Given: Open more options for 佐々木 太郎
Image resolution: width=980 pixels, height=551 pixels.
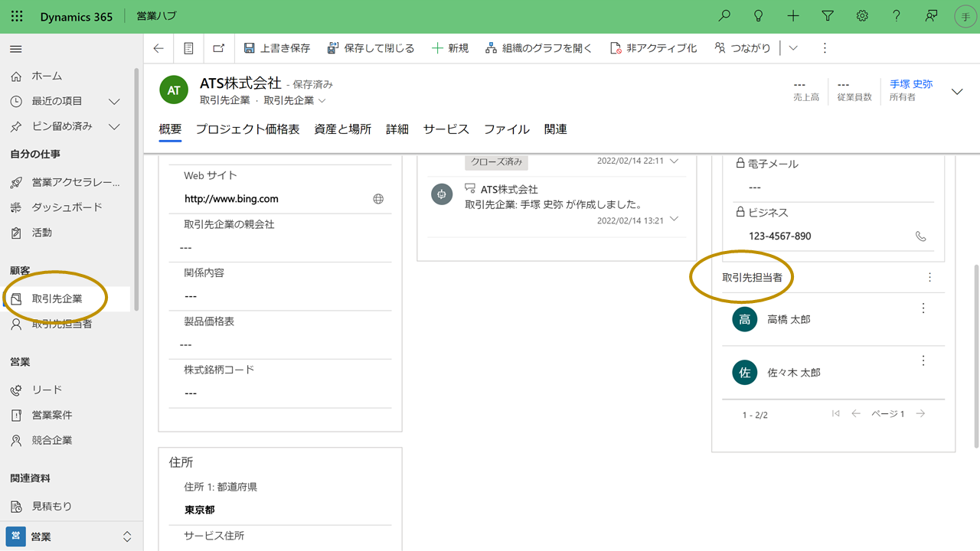Looking at the screenshot, I should click(923, 360).
